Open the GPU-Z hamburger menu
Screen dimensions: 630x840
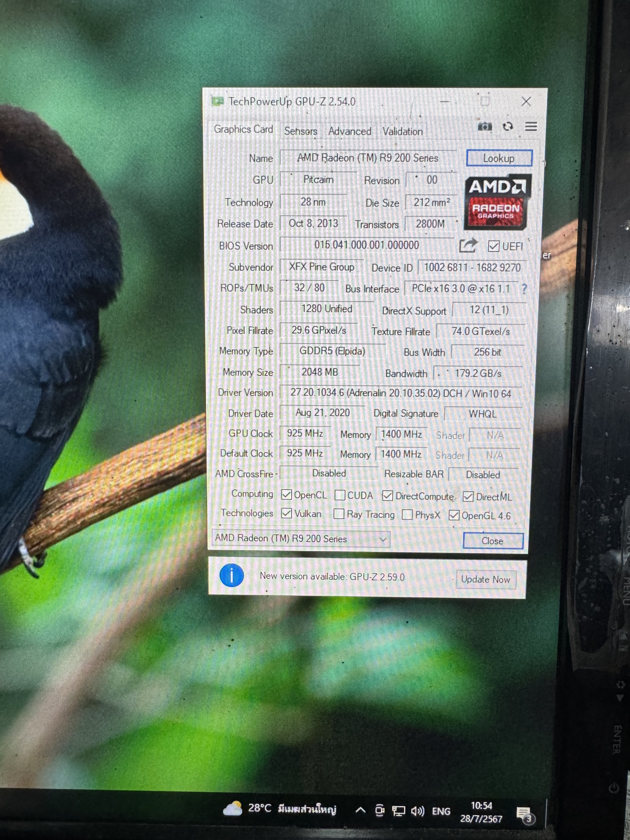click(x=531, y=126)
